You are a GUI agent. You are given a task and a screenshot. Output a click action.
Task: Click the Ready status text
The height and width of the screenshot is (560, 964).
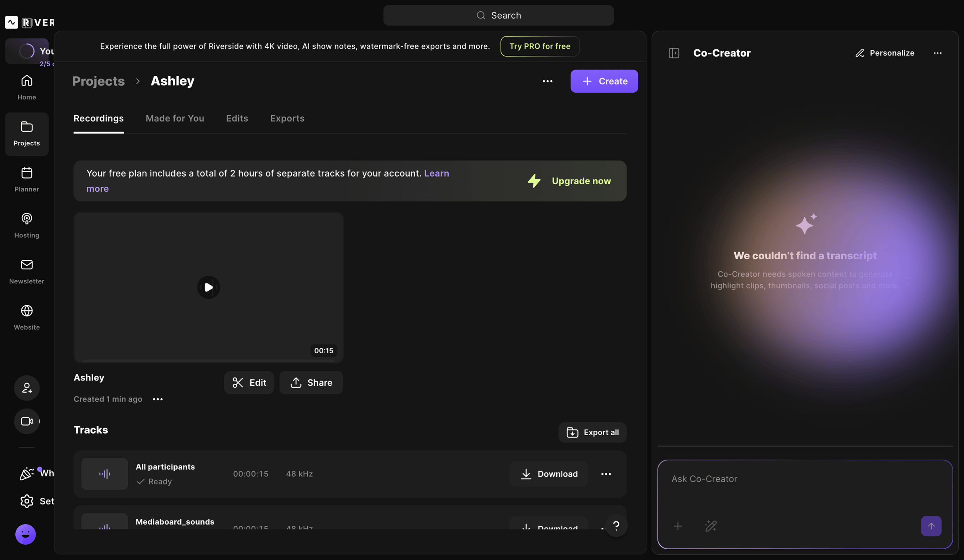coord(160,482)
